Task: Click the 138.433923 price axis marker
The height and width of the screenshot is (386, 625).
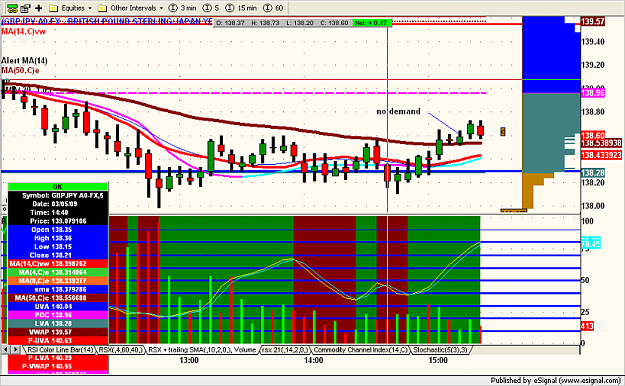Action: point(601,155)
